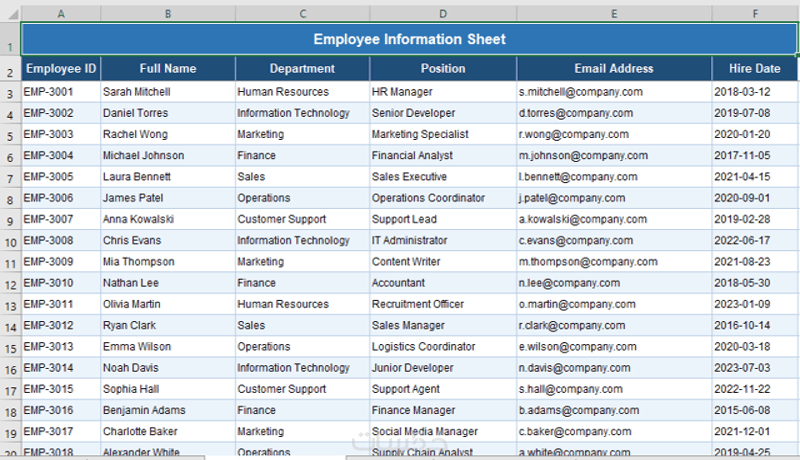Viewport: 800px width, 460px height.
Task: Select row 3 header
Action: (x=10, y=93)
